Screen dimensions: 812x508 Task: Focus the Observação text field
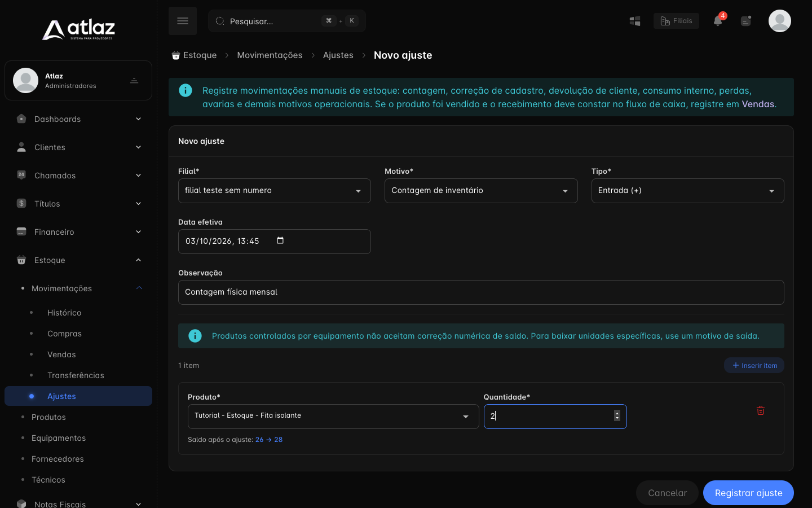(x=481, y=292)
